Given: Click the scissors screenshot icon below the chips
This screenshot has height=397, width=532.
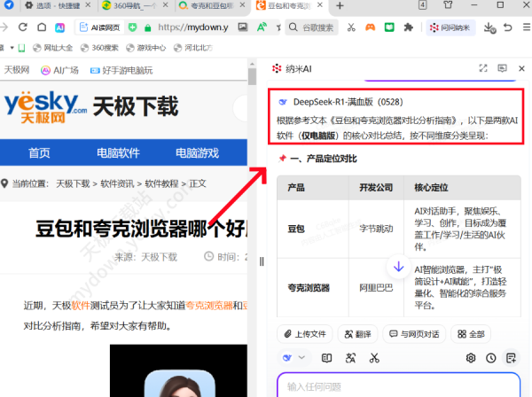Looking at the screenshot, I should tap(374, 358).
